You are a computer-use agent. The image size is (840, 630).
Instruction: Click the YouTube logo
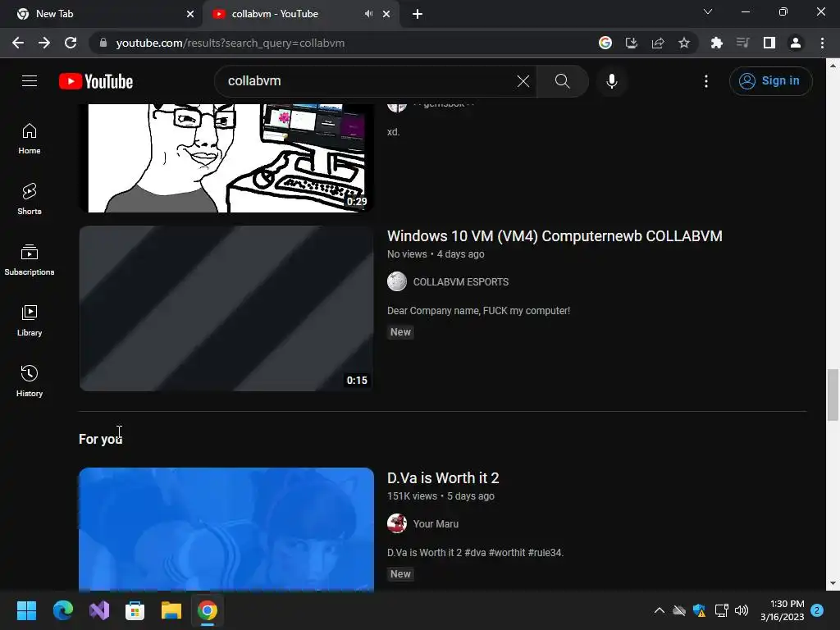(x=96, y=81)
